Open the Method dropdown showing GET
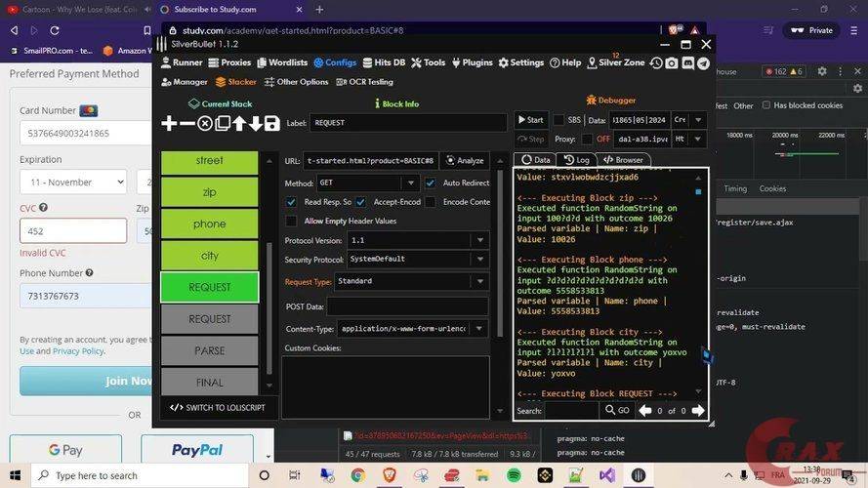Image resolution: width=868 pixels, height=488 pixels. pyautogui.click(x=367, y=183)
